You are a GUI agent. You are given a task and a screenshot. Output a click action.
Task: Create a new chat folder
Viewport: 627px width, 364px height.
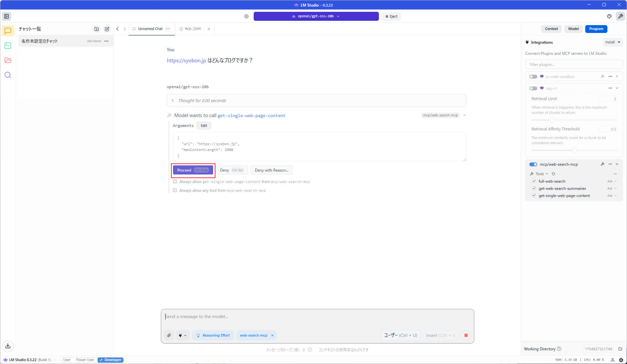97,29
